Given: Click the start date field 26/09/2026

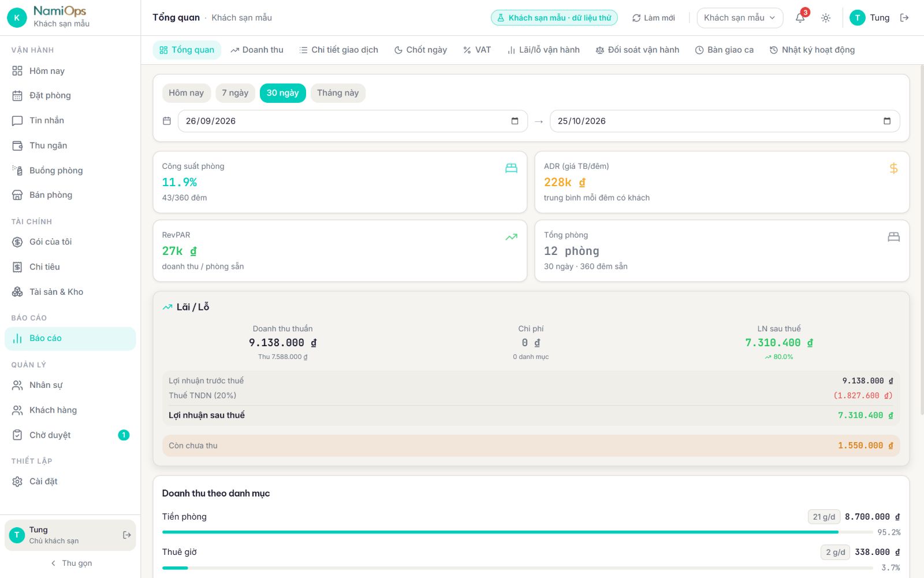Looking at the screenshot, I should [x=353, y=121].
